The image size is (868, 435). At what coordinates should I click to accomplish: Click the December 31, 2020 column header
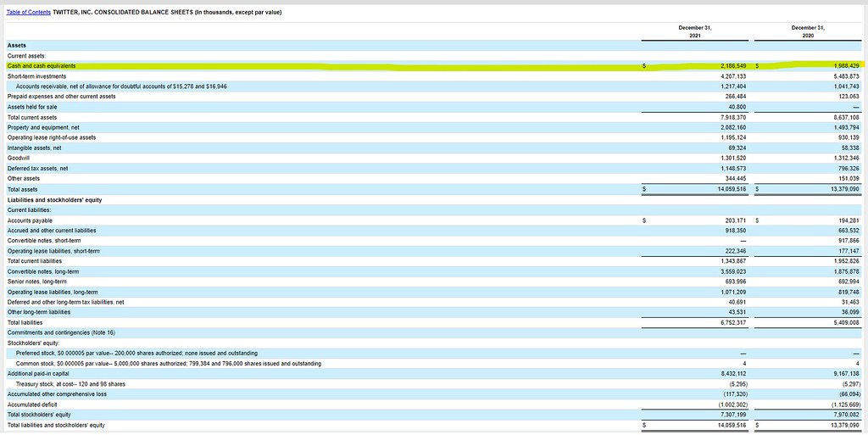pyautogui.click(x=808, y=31)
